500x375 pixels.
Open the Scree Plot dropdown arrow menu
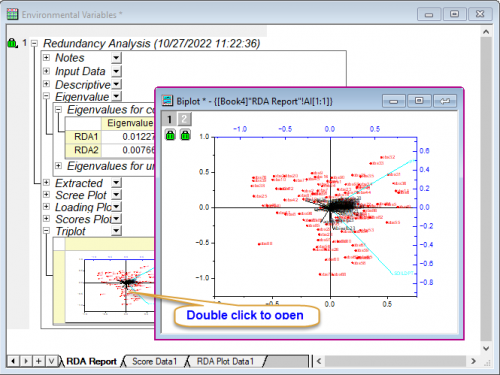click(116, 195)
